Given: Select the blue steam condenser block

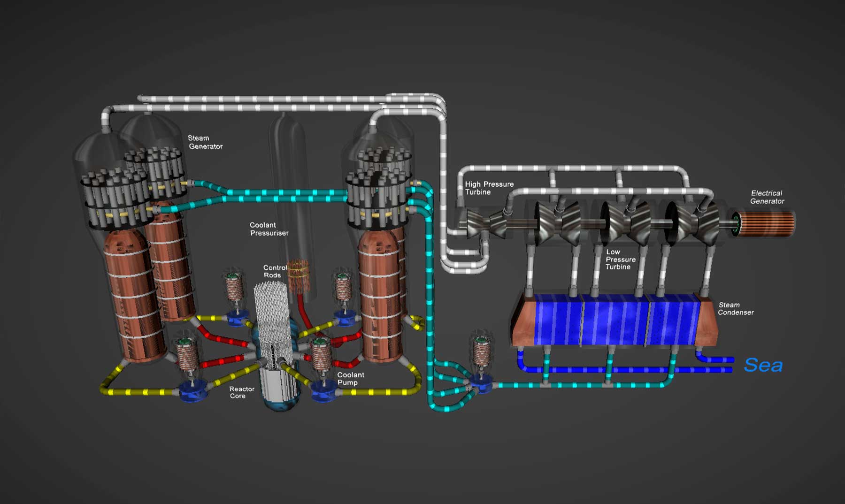Looking at the screenshot, I should tap(614, 320).
